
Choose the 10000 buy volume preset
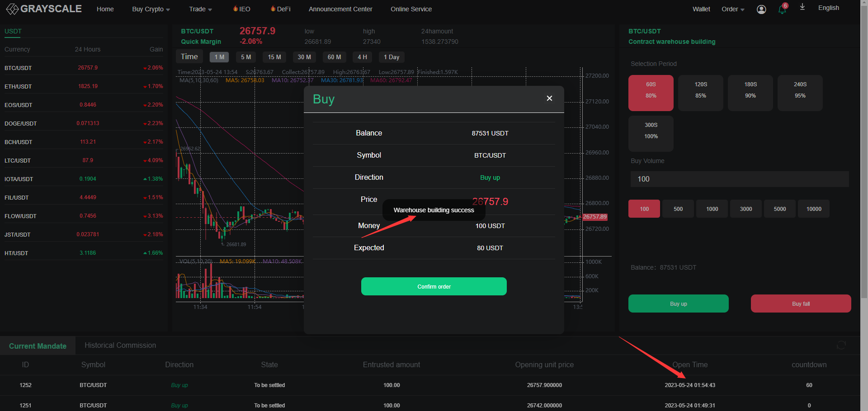[814, 209]
